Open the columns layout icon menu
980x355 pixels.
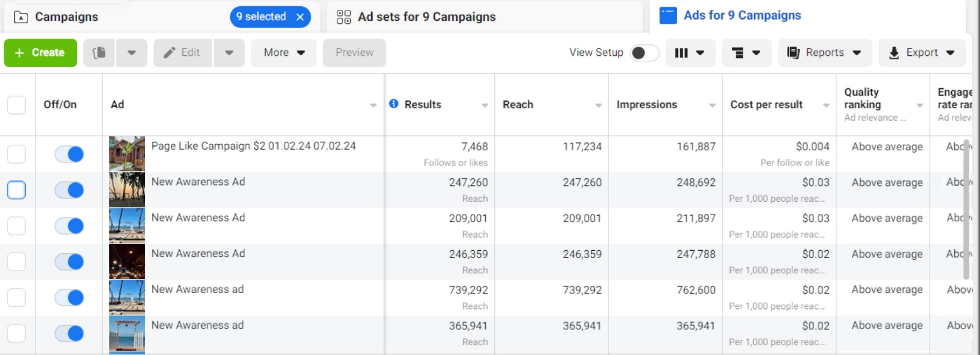(689, 53)
